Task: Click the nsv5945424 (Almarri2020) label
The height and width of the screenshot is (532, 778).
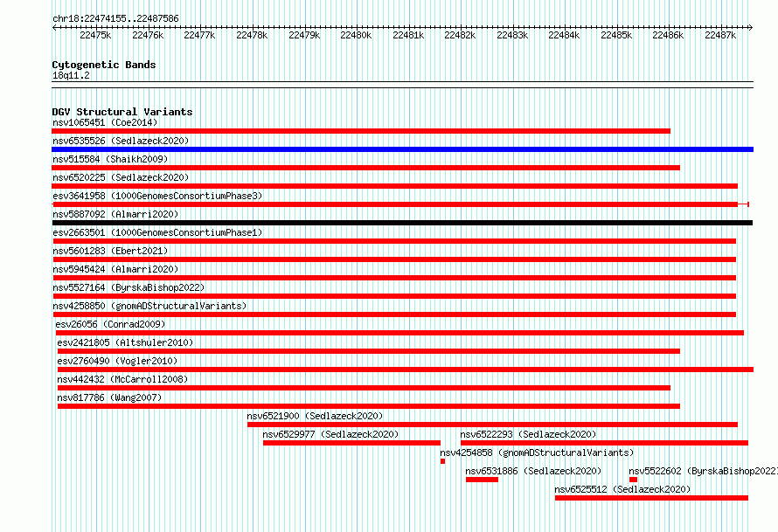Action: [x=115, y=269]
